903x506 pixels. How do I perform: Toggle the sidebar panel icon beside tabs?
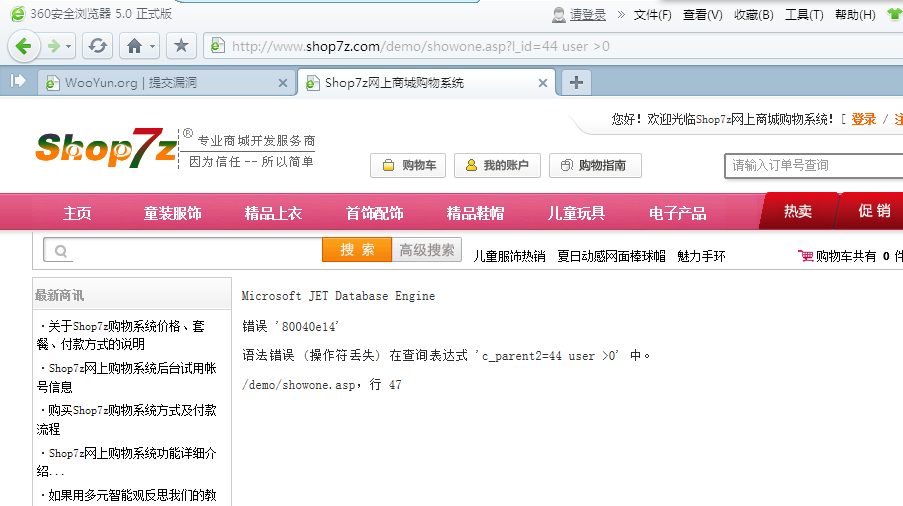coord(18,81)
